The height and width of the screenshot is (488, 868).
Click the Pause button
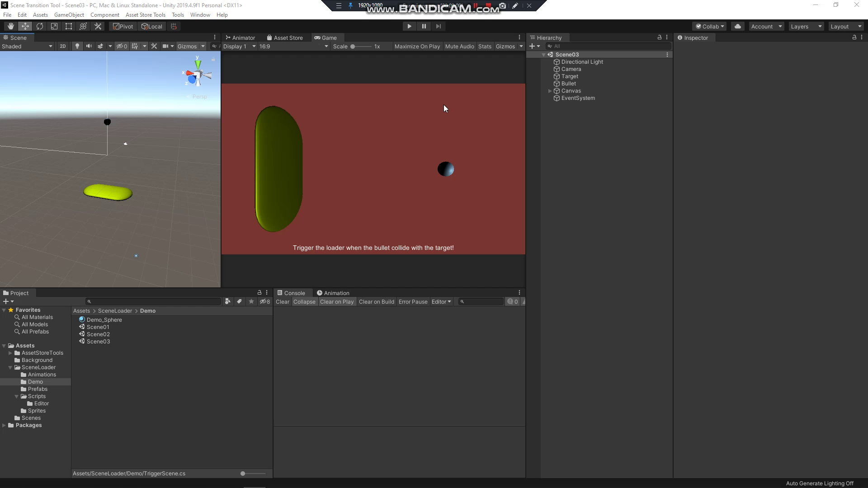click(x=424, y=26)
